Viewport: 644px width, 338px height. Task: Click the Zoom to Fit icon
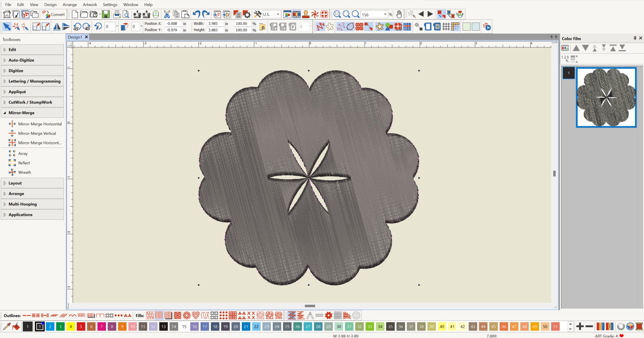click(346, 14)
